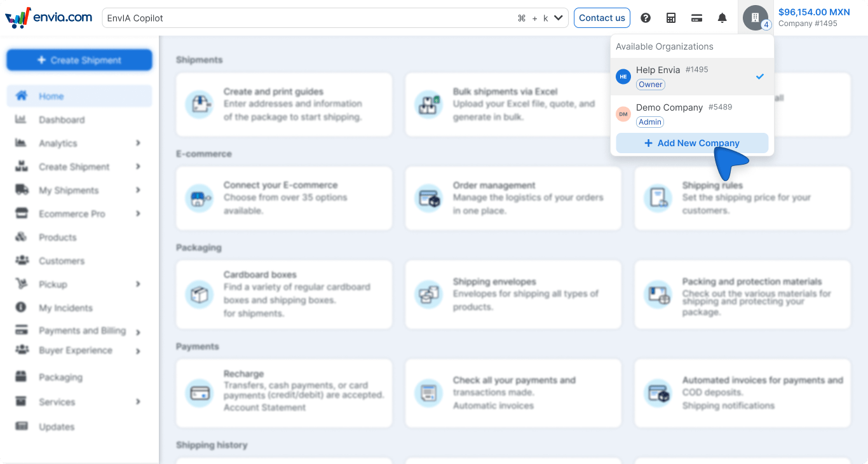
Task: Click the Create and print guides icon
Action: [x=199, y=104]
